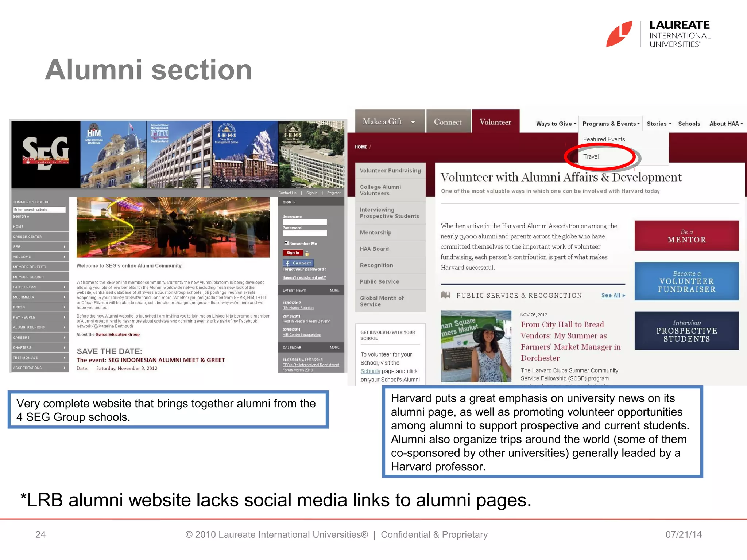Click the SEG Swiss Education Group logo
The image size is (747, 560).
[x=46, y=153]
